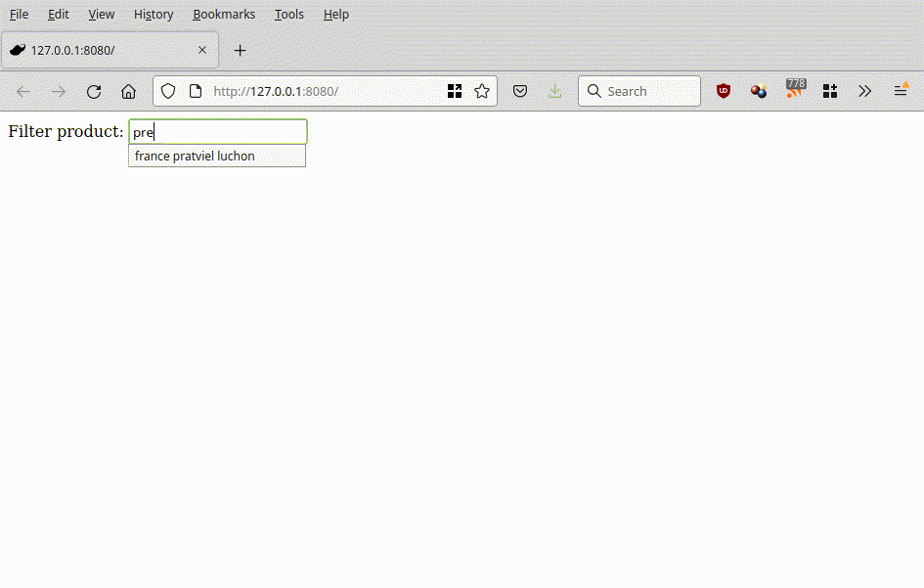
Task: Open tracking protection shield info
Action: click(x=168, y=91)
